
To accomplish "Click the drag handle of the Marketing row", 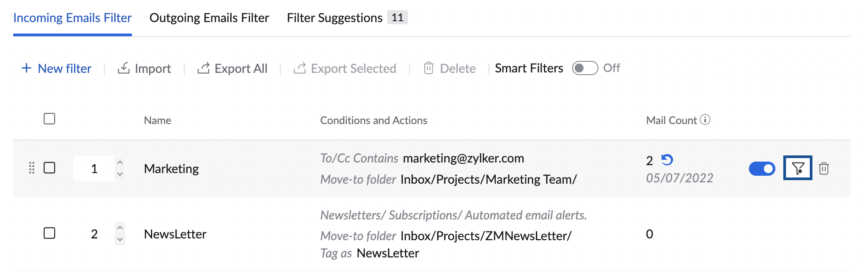I will pos(31,168).
